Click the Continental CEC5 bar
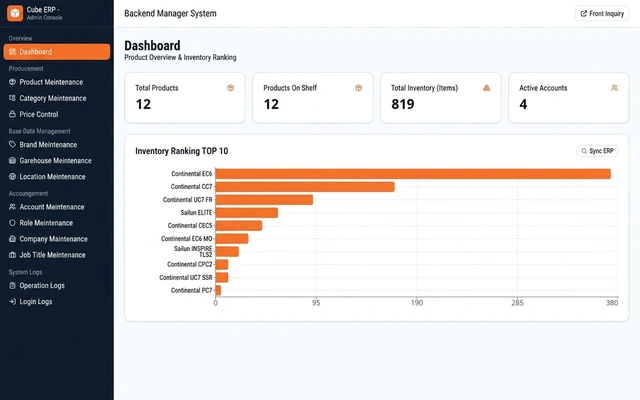The height and width of the screenshot is (400, 640). pos(239,226)
